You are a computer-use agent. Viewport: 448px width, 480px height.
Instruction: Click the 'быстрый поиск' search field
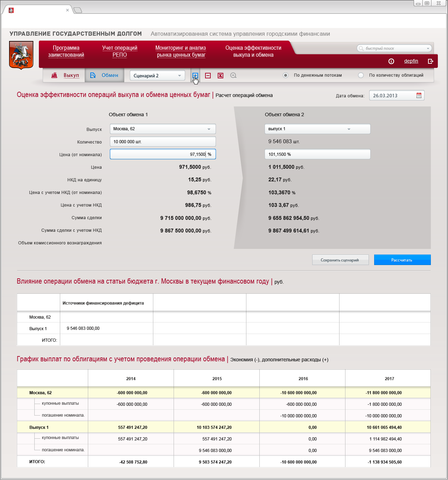tap(394, 48)
